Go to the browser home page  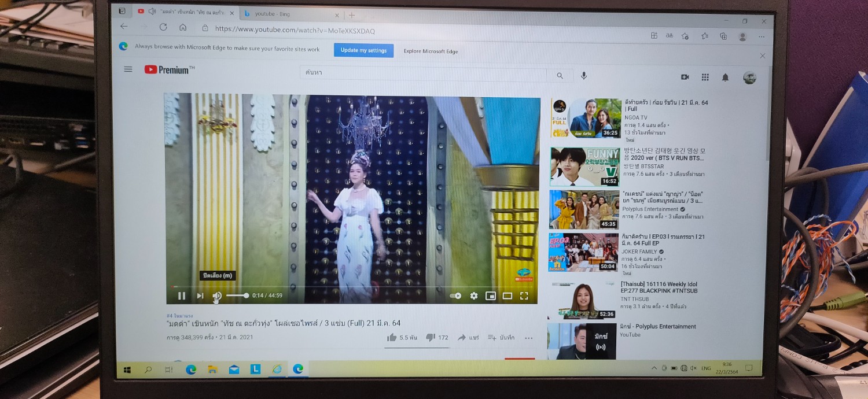[183, 27]
